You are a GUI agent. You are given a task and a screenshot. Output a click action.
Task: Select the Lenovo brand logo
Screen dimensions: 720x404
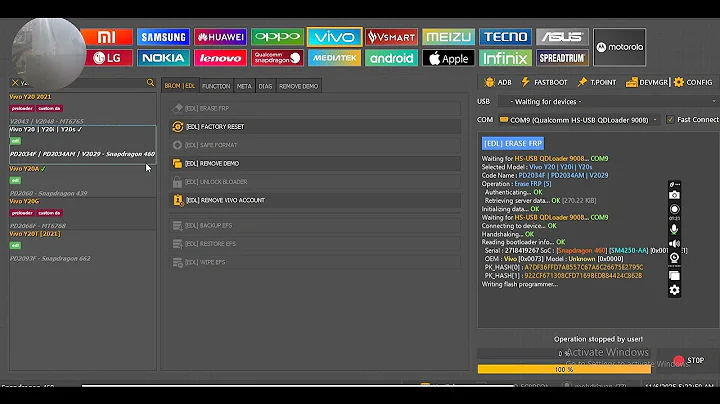(220, 58)
